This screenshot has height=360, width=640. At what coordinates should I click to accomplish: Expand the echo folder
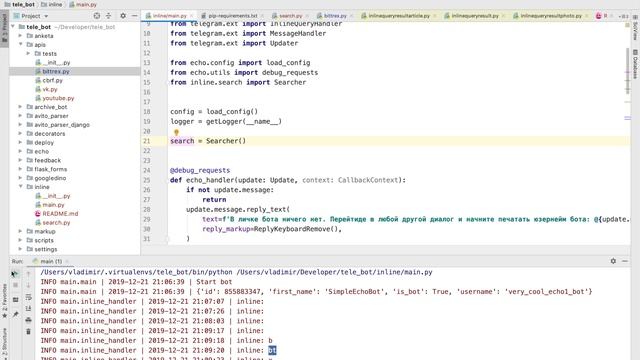[20, 151]
